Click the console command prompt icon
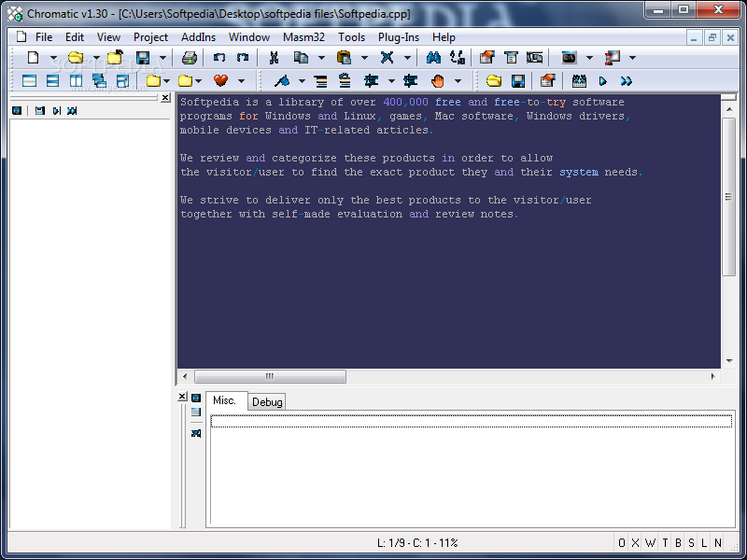This screenshot has width=747, height=560. 569,58
